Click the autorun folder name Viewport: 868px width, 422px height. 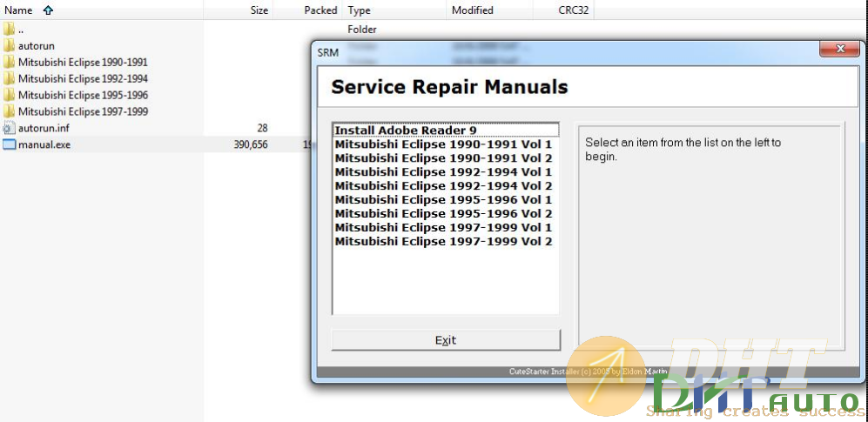click(37, 46)
